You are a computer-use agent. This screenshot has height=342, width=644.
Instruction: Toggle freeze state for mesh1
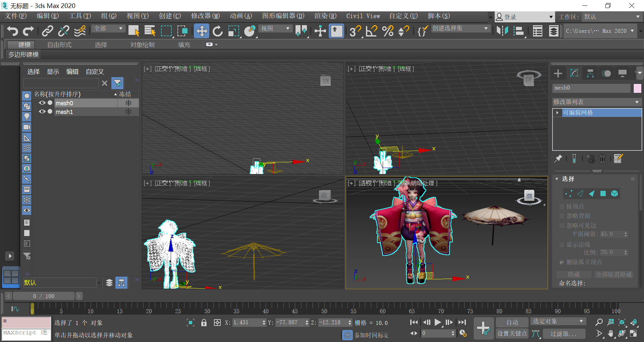[x=128, y=112]
